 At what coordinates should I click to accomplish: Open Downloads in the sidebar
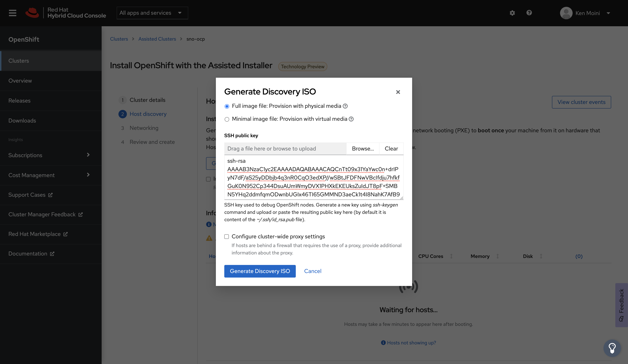coord(22,121)
